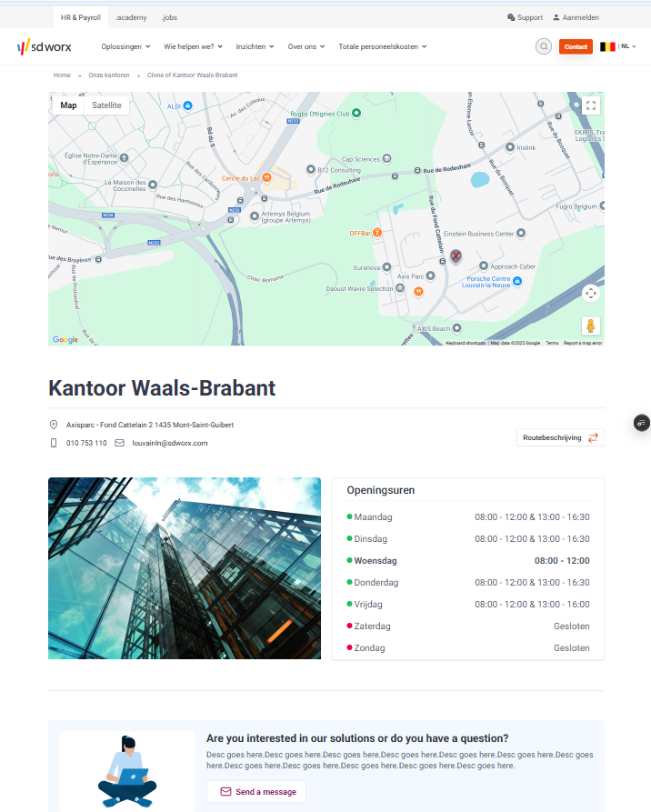This screenshot has height=812, width=651.
Task: Click the Google logo on map
Action: point(65,340)
